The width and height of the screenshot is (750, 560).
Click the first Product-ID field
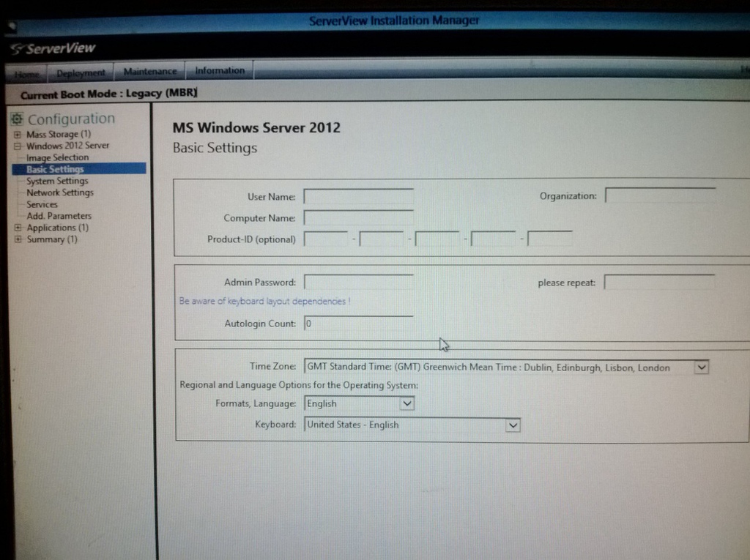click(x=326, y=239)
